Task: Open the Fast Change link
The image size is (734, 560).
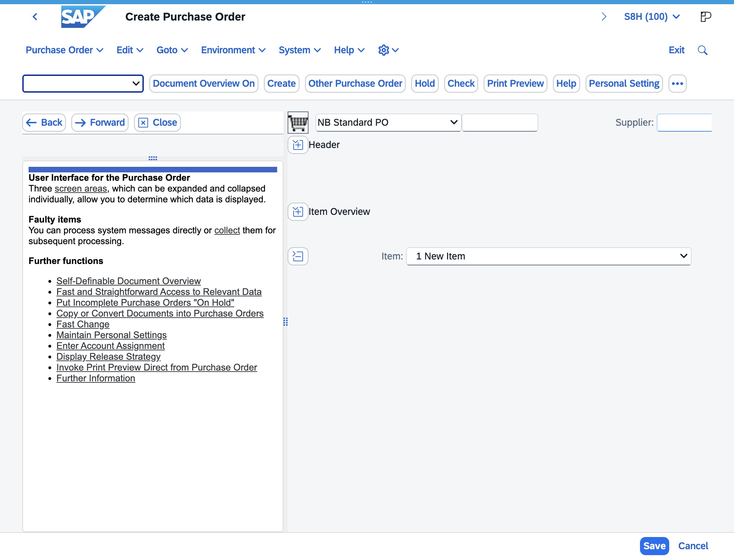Action: pos(83,324)
